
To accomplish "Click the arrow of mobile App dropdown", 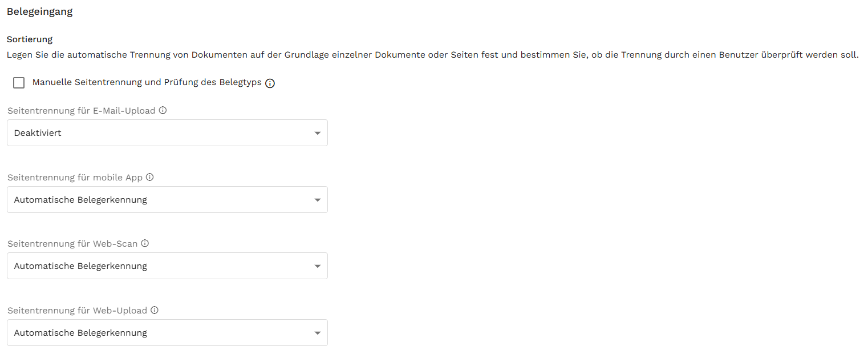I will coord(318,200).
